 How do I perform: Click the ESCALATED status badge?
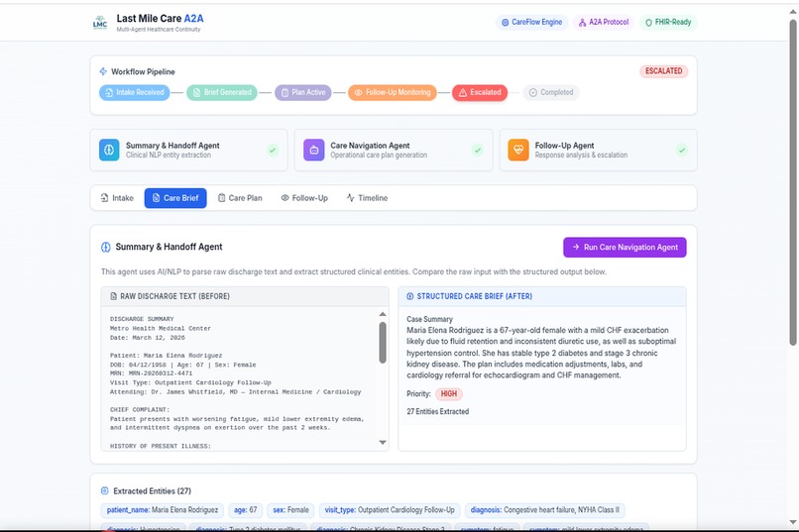click(663, 71)
